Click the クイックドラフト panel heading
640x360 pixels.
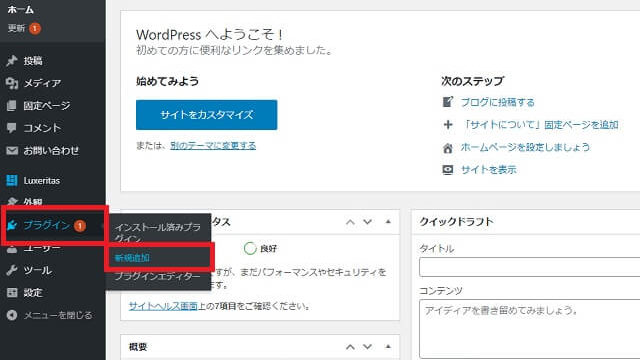coord(456,222)
